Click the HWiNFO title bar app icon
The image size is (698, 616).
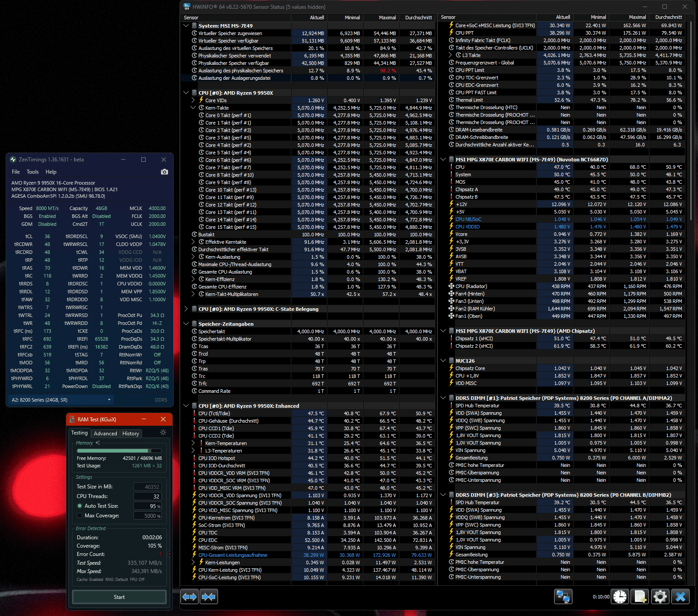tap(187, 7)
